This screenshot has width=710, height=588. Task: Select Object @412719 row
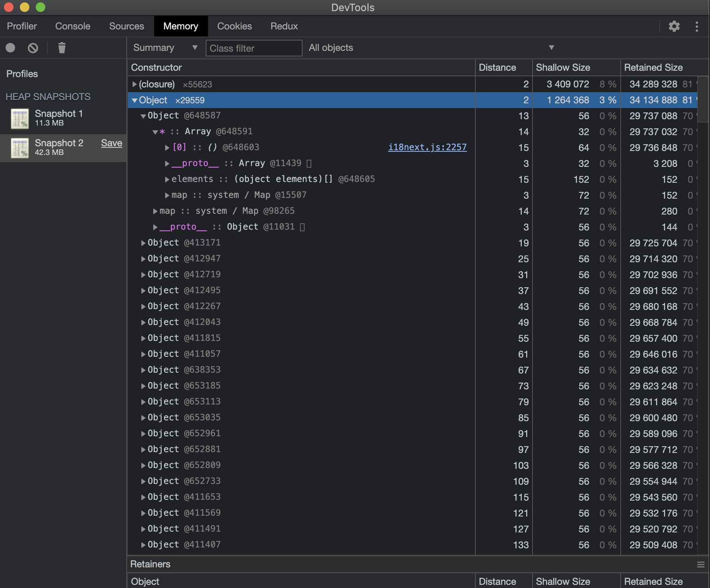click(413, 275)
